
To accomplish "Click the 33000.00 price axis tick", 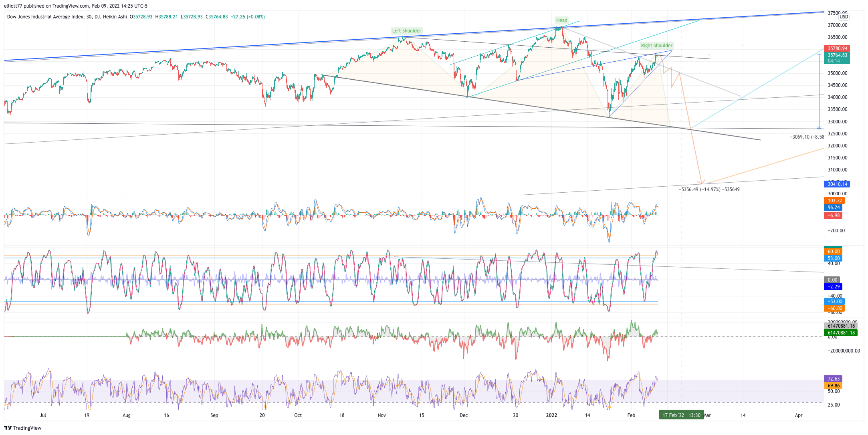I will [838, 122].
